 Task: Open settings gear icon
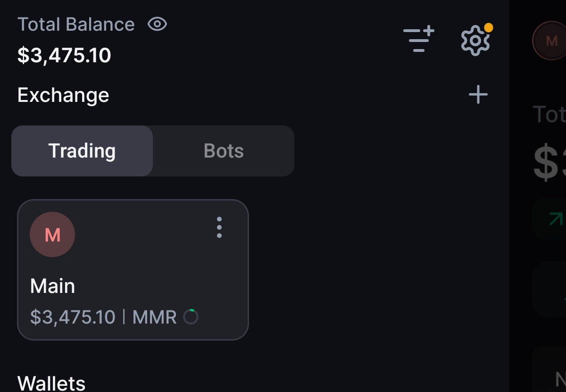[x=475, y=41]
